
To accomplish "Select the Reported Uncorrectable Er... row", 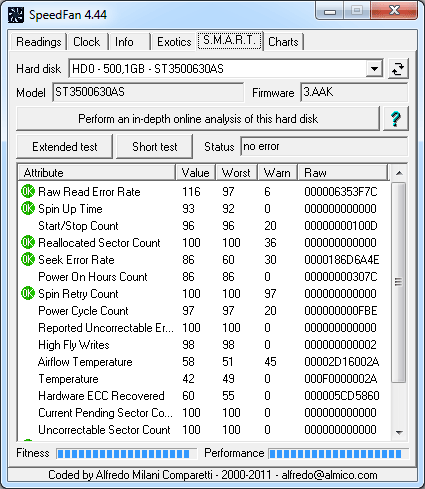I will point(204,328).
